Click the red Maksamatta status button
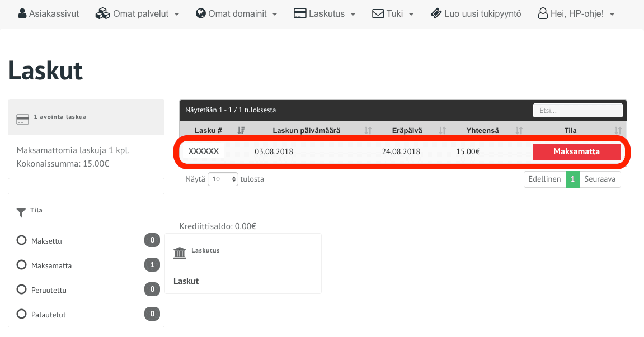 [x=576, y=151]
